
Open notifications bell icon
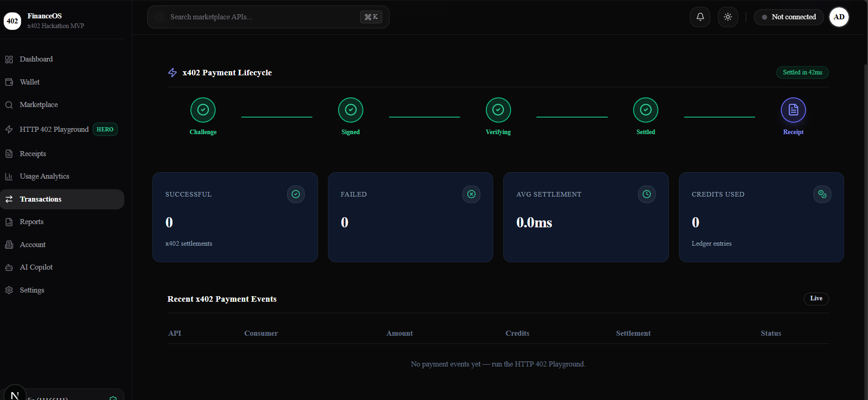700,17
